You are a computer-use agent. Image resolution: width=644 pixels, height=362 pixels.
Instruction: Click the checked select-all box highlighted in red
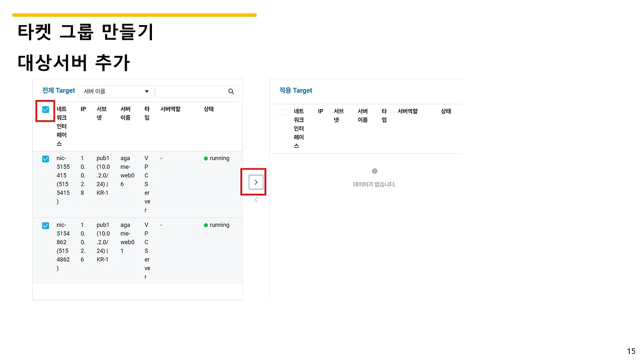(45, 109)
